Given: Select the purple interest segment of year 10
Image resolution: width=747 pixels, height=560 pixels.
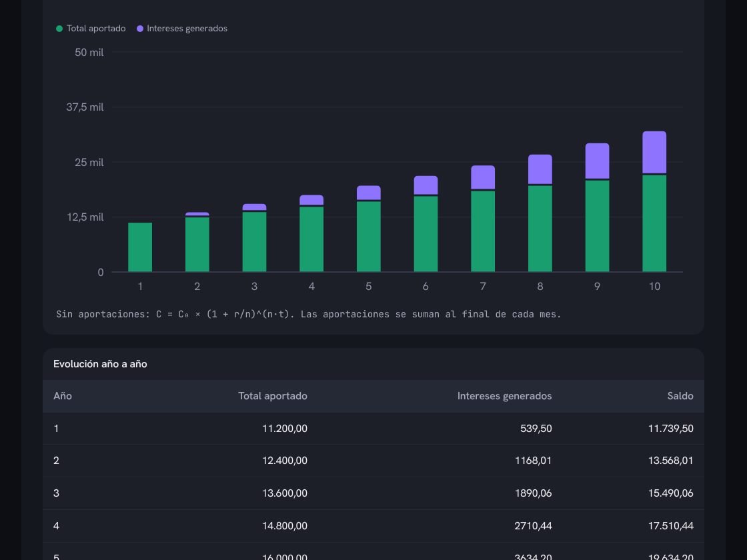Looking at the screenshot, I should point(654,152).
